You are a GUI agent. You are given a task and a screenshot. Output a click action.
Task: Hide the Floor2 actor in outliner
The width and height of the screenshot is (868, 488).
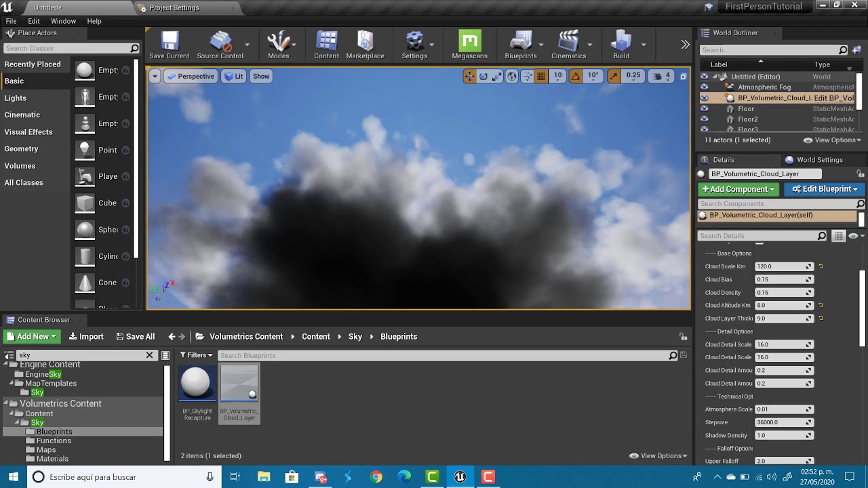705,119
